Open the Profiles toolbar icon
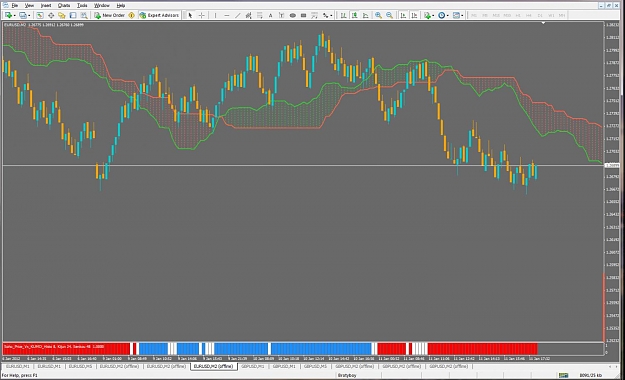 tap(23, 15)
